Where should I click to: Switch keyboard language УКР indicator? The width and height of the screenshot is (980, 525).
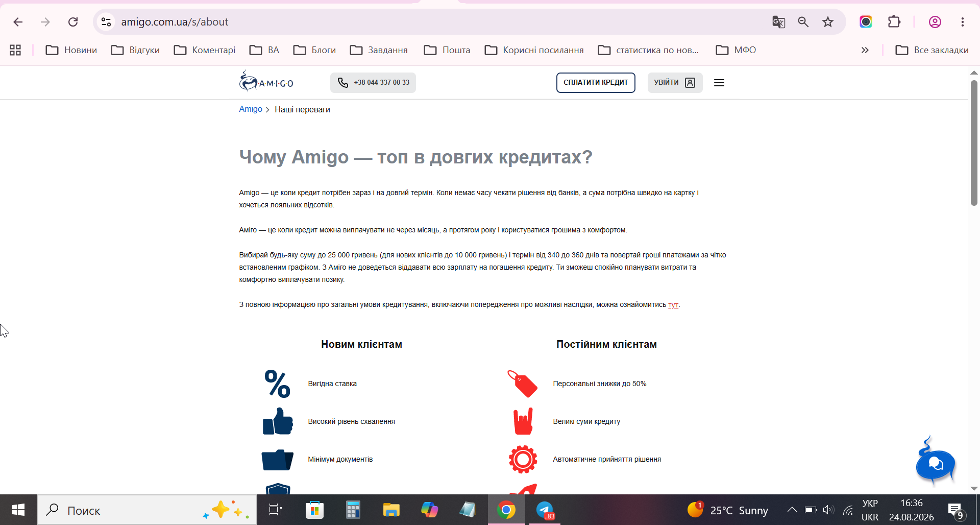[870, 510]
